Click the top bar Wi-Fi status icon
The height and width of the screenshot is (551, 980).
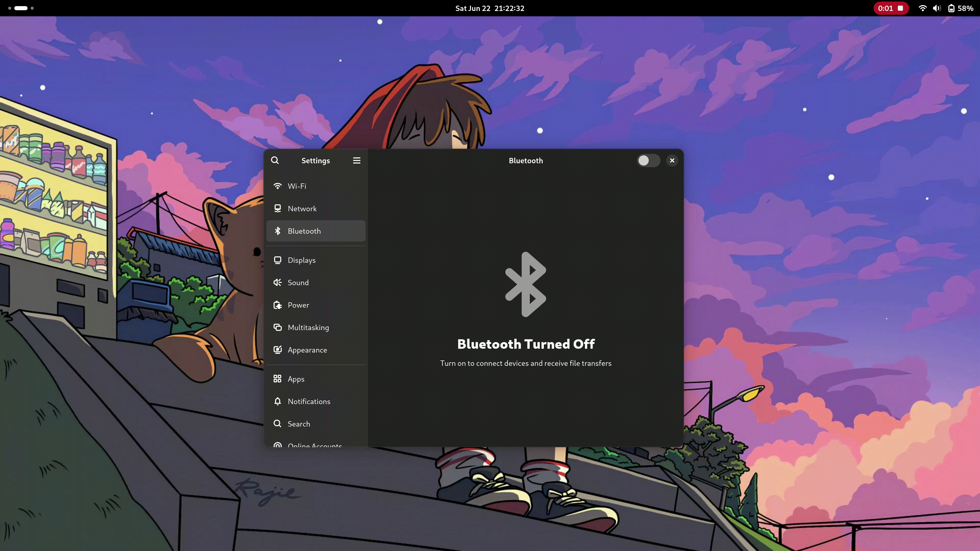pyautogui.click(x=922, y=8)
